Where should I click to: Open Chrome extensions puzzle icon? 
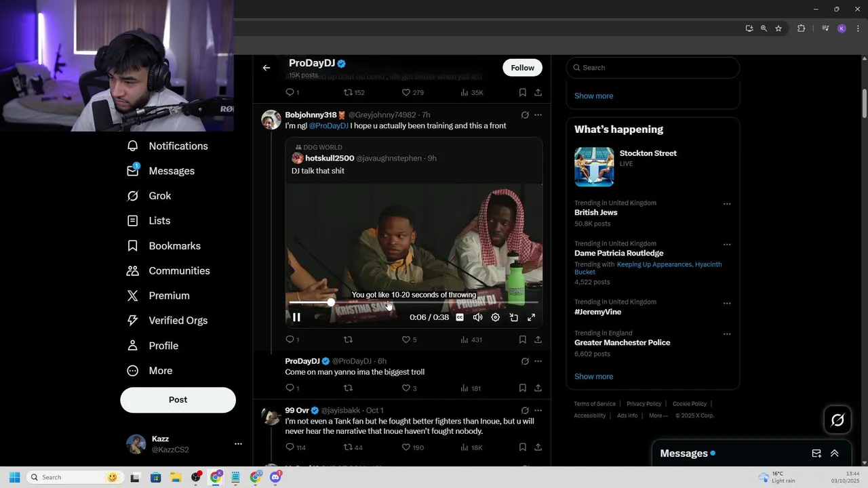(801, 28)
